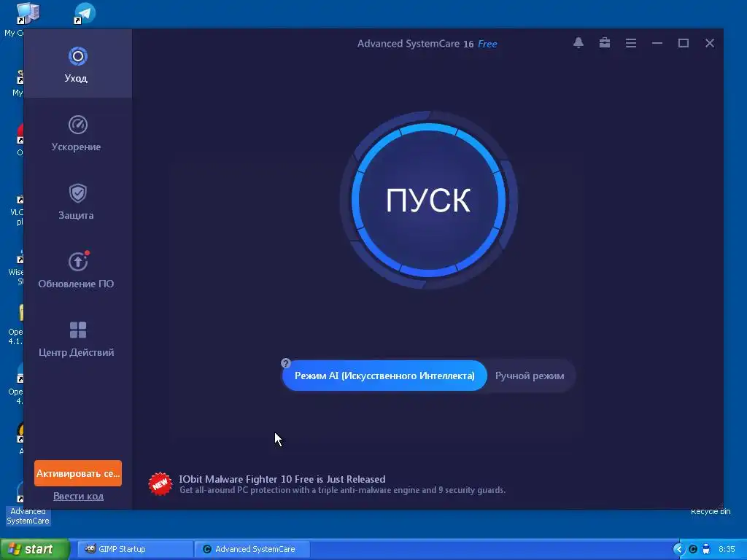
Task: Switch to Ручной режим manual mode
Action: [x=530, y=376]
